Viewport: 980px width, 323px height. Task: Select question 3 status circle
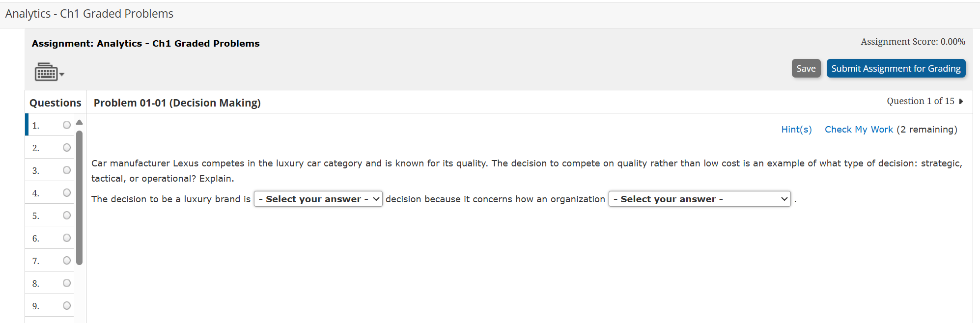click(x=67, y=170)
